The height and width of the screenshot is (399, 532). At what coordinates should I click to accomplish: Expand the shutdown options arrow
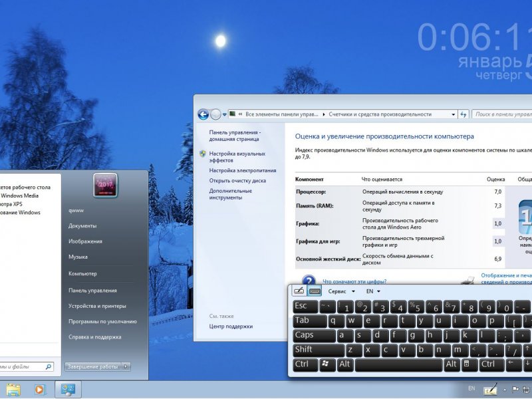(x=126, y=366)
